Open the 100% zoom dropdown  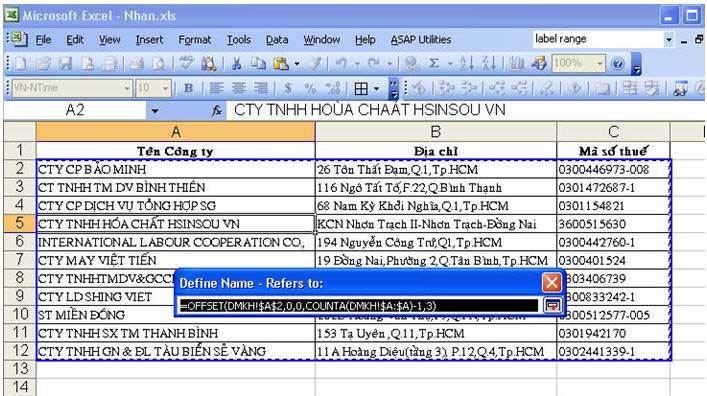[600, 64]
